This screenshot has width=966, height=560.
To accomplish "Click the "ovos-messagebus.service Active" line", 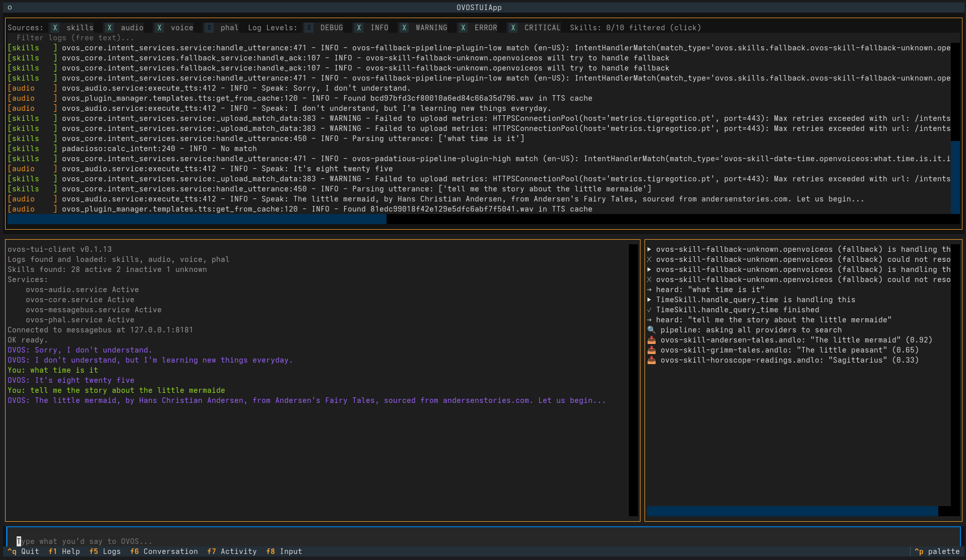I will 94,310.
